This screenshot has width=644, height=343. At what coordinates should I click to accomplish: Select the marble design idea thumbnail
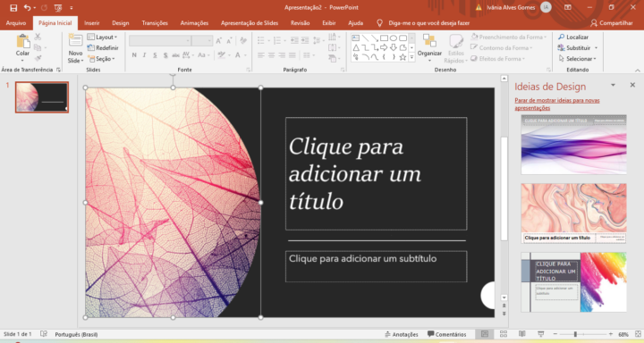click(x=573, y=213)
